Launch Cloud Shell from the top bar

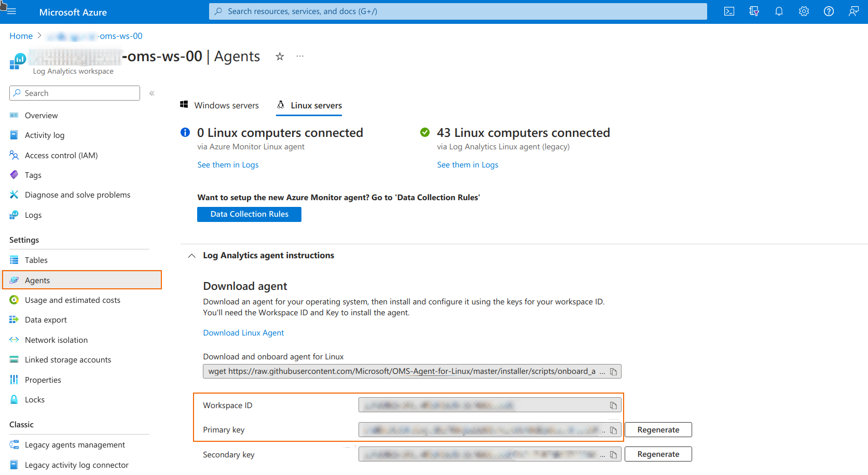coord(729,11)
